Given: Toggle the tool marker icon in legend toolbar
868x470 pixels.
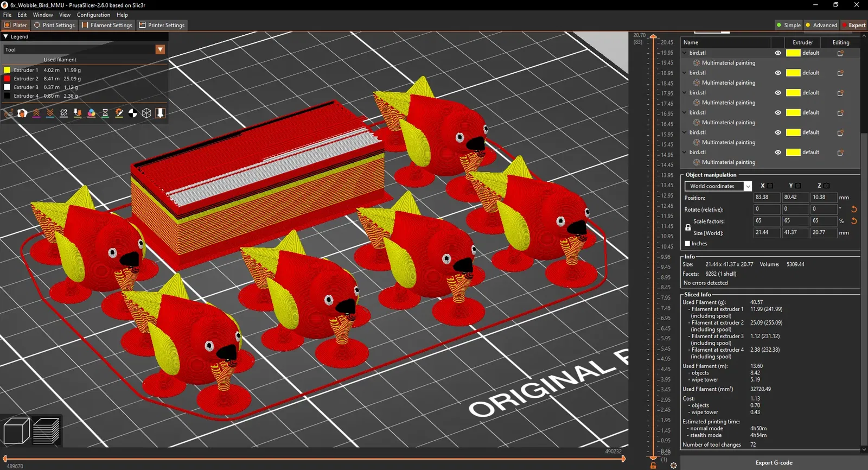Looking at the screenshot, I should (x=160, y=113).
